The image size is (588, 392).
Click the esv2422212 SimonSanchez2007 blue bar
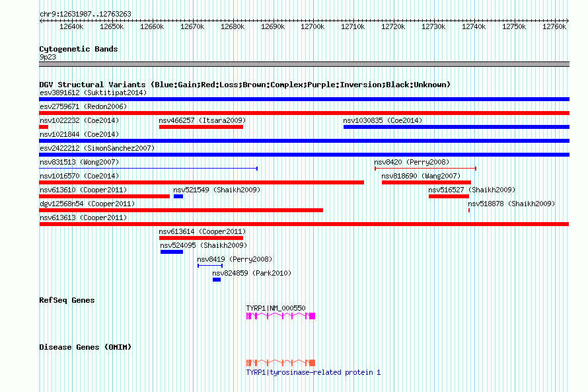click(304, 155)
